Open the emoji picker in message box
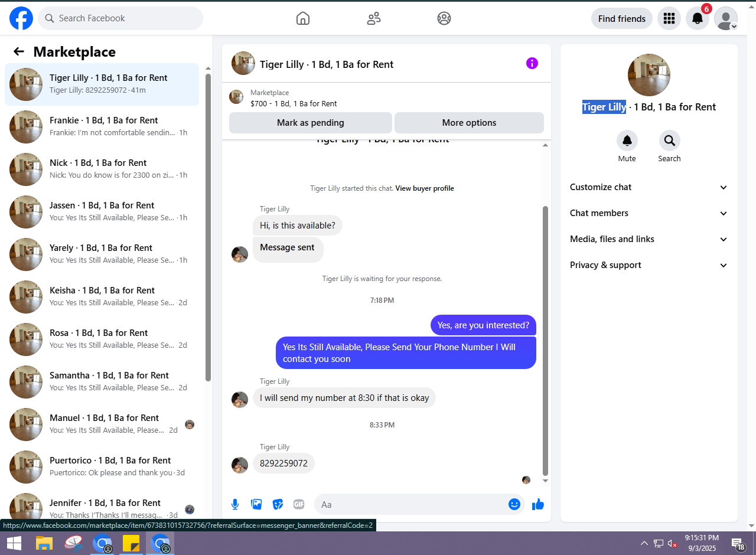Screen dimensions: 756x555 514,504
